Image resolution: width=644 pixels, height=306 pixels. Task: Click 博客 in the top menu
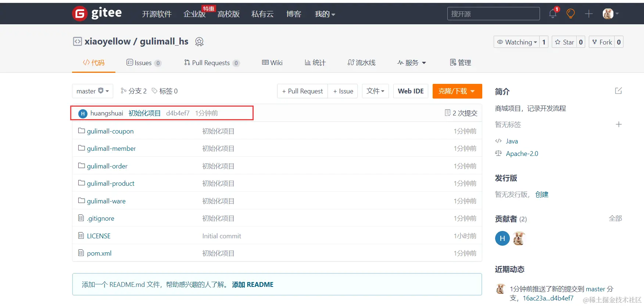pos(294,14)
